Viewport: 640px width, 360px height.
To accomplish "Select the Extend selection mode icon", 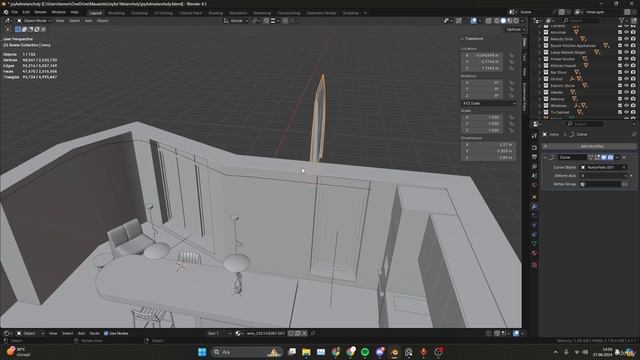I will [24, 29].
